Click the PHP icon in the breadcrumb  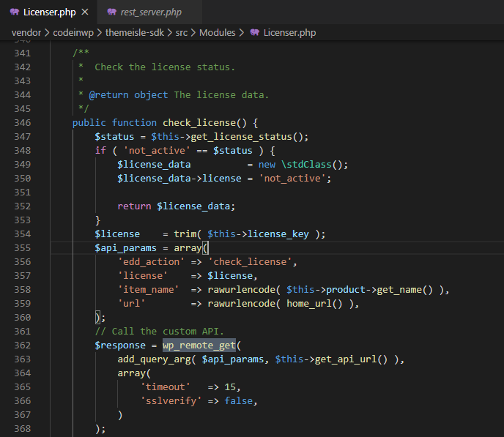click(x=255, y=32)
